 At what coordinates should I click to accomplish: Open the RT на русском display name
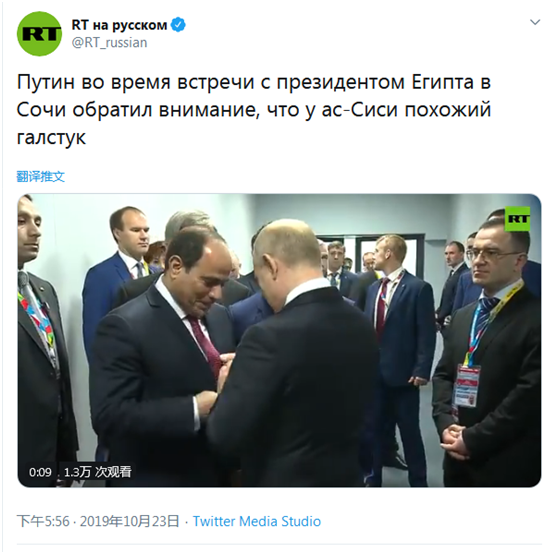pyautogui.click(x=119, y=25)
